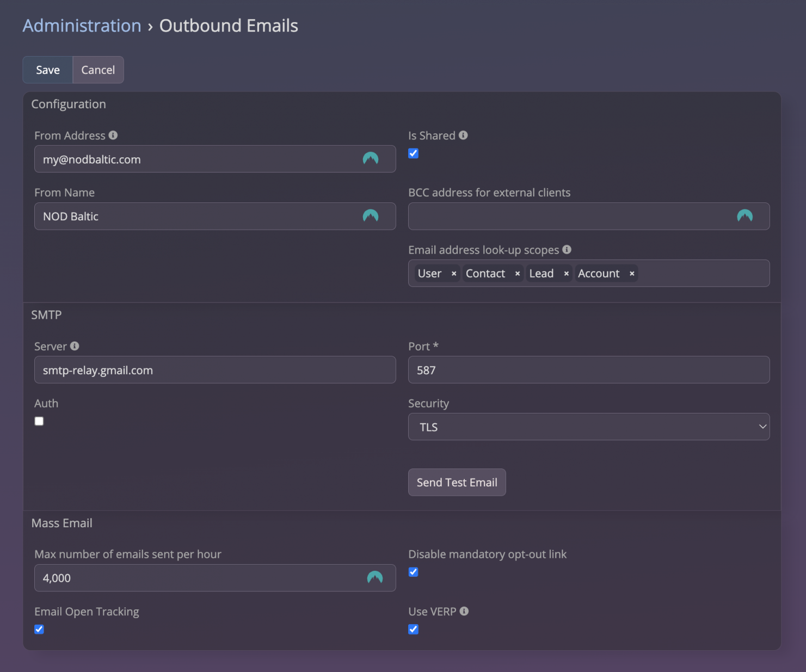806x672 pixels.
Task: Focus the BCC address input field
Action: 589,216
